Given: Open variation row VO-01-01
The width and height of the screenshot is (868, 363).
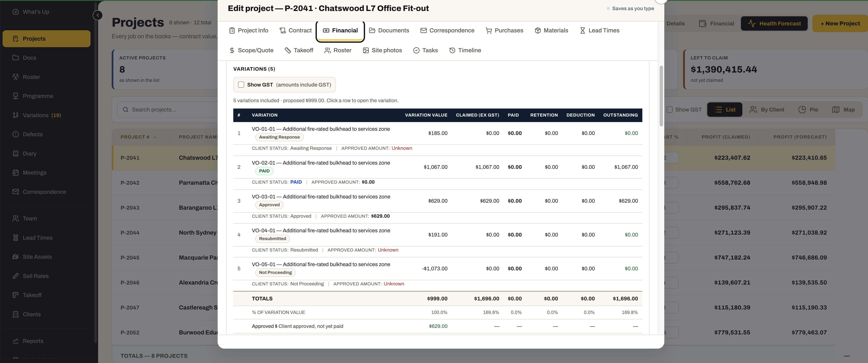Looking at the screenshot, I should point(437,133).
